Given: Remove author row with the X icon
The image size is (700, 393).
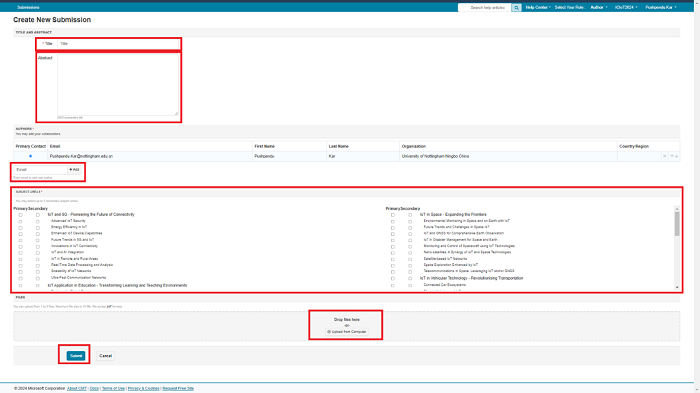Looking at the screenshot, I should [664, 156].
